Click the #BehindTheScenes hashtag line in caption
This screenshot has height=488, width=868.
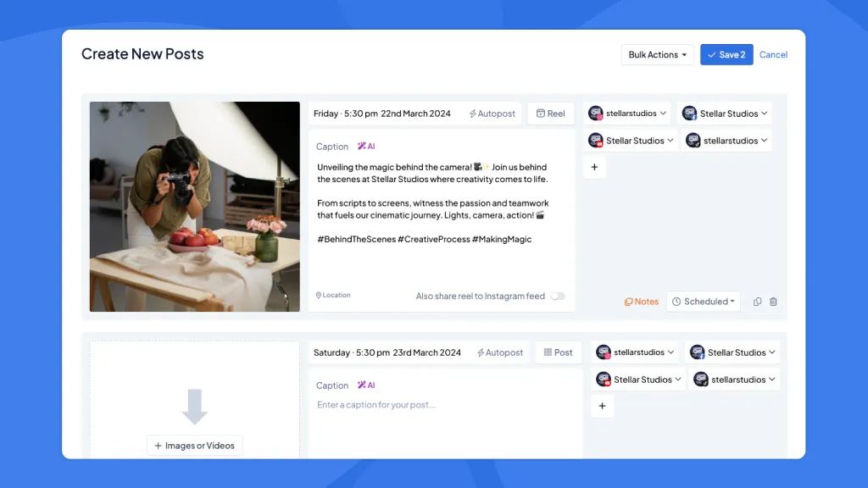click(424, 239)
